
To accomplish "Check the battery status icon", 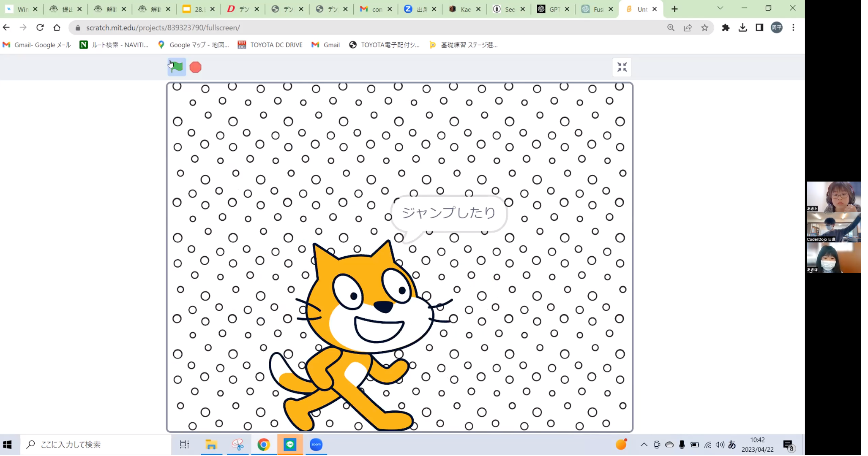I will (694, 445).
